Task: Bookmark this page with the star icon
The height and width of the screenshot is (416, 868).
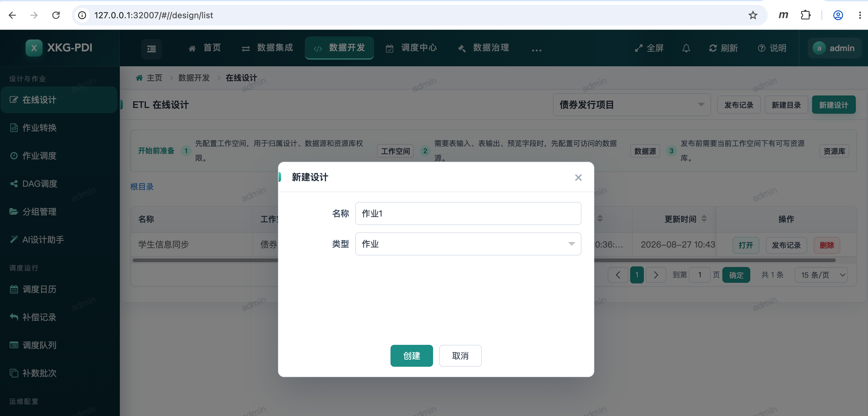Action: coord(752,15)
